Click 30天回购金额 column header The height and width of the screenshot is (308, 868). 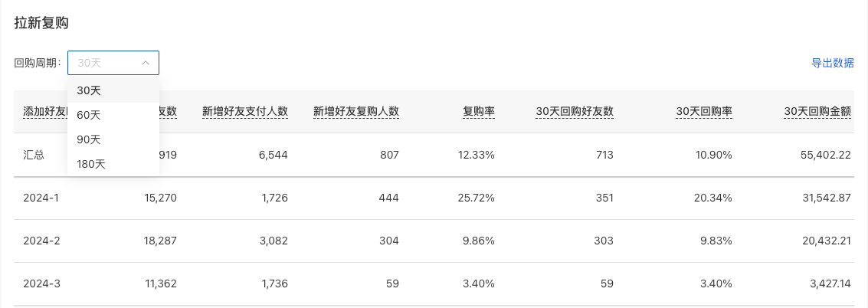[817, 111]
